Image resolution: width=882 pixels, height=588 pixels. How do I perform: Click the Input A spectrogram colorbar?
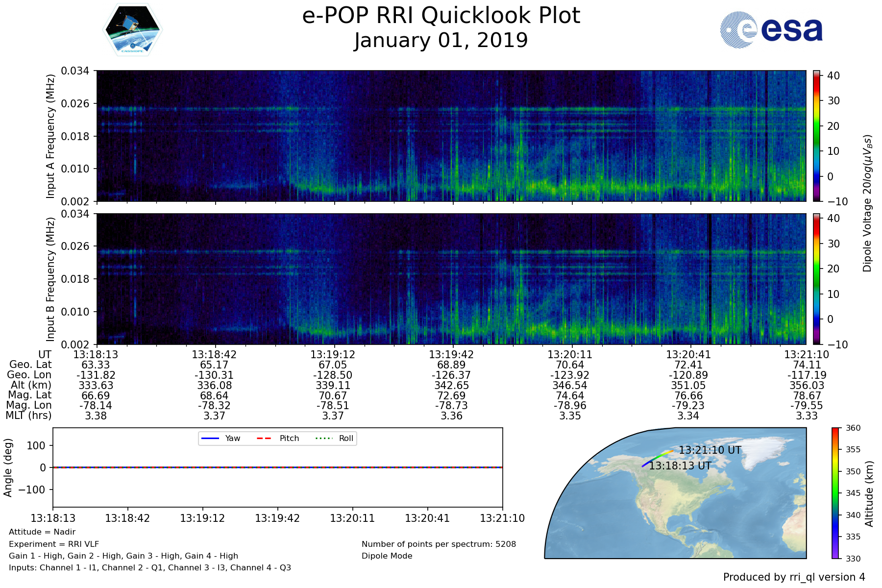(816, 136)
